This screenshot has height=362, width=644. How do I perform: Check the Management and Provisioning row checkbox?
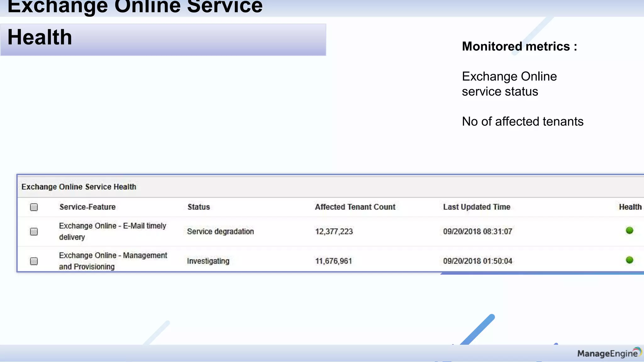click(34, 261)
